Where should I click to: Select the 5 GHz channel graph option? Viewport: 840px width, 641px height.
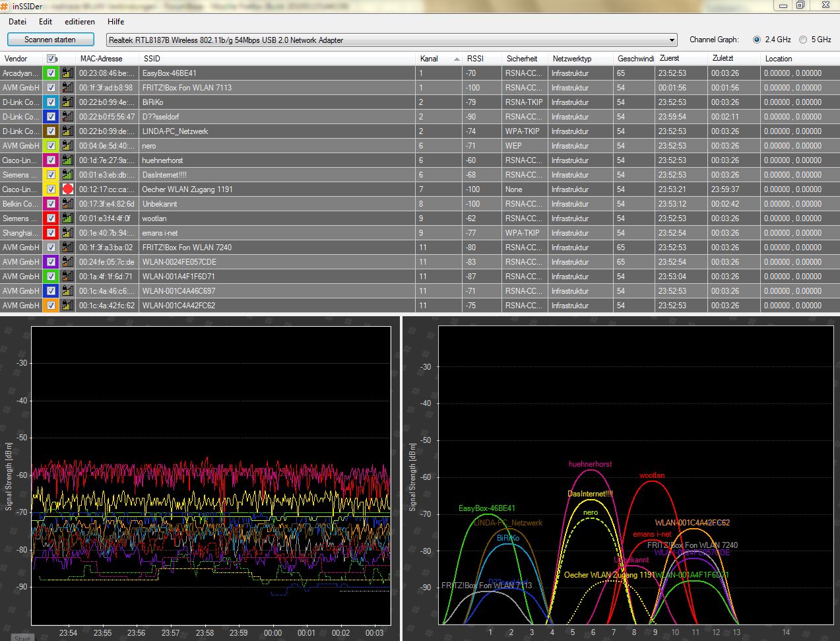(x=803, y=40)
